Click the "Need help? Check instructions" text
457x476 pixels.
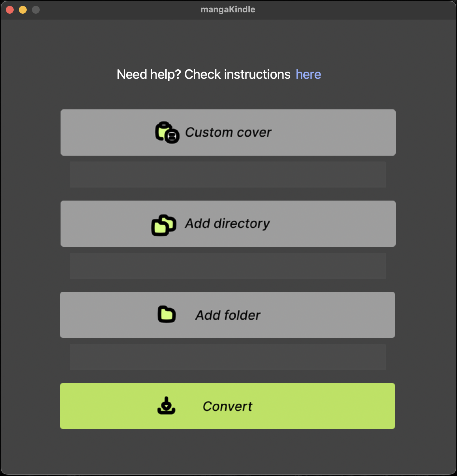tap(203, 75)
